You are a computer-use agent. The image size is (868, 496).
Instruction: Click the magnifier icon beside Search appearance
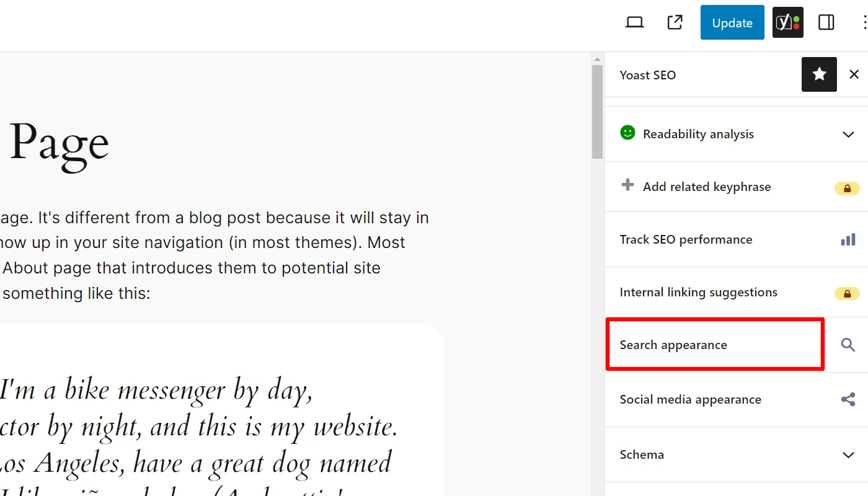848,345
